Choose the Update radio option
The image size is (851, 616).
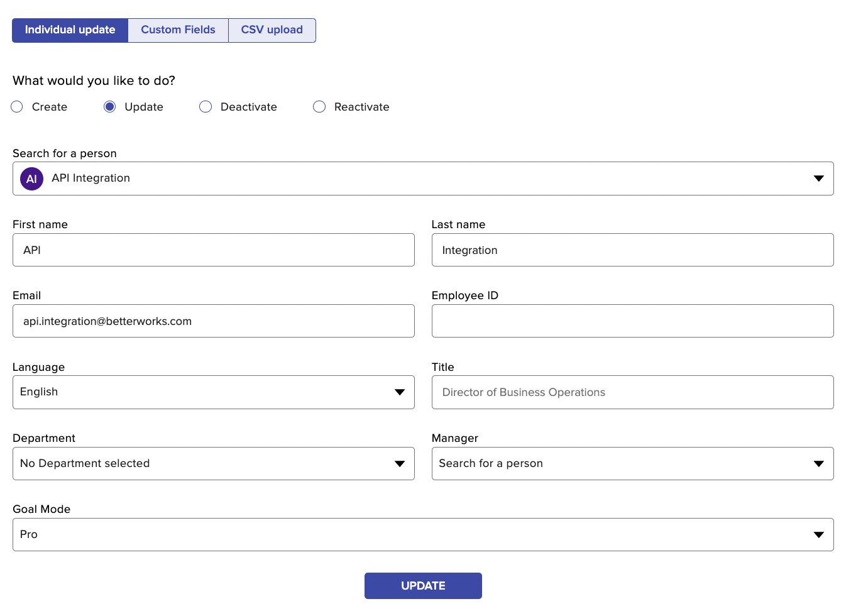click(110, 107)
